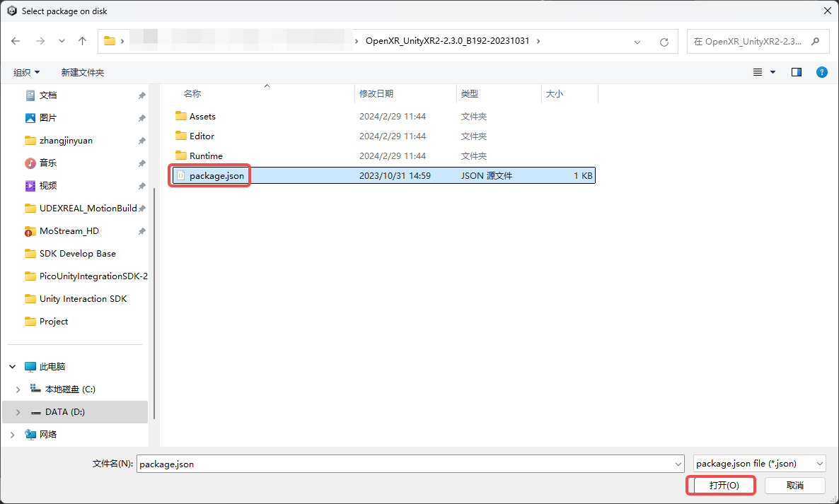
Task: Open the Assets folder
Action: click(202, 116)
